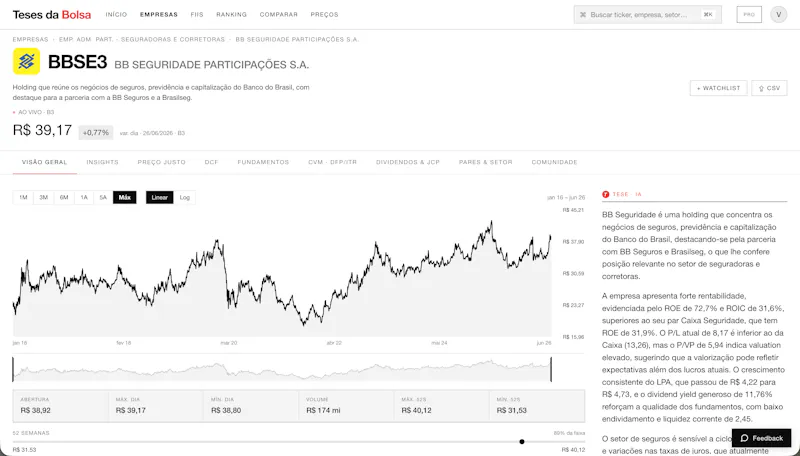Screen dimensions: 800x456
Task: Add stock with + WATCHLIST button
Action: (x=718, y=88)
